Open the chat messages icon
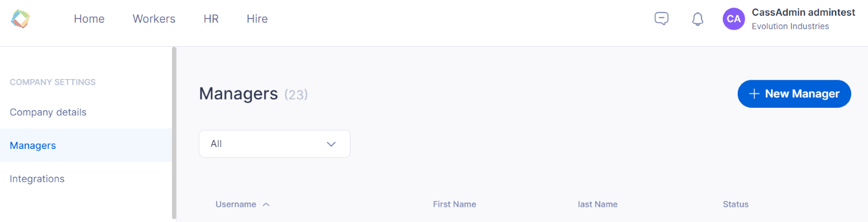Viewport: 868px width, 222px height. tap(661, 19)
